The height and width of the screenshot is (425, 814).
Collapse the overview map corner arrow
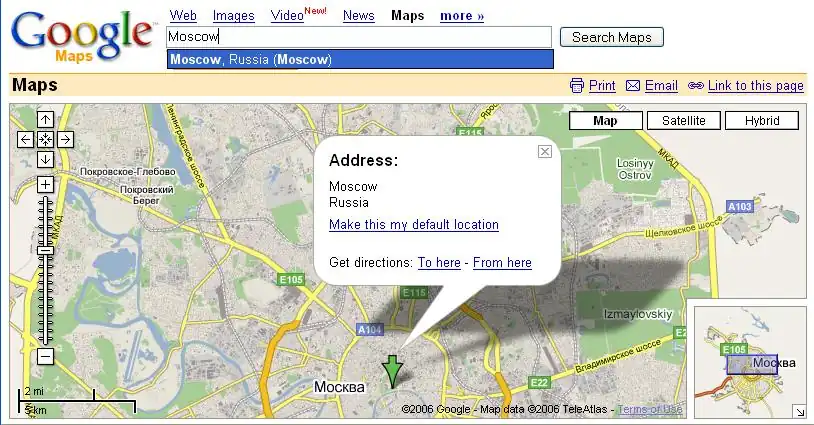[x=799, y=411]
